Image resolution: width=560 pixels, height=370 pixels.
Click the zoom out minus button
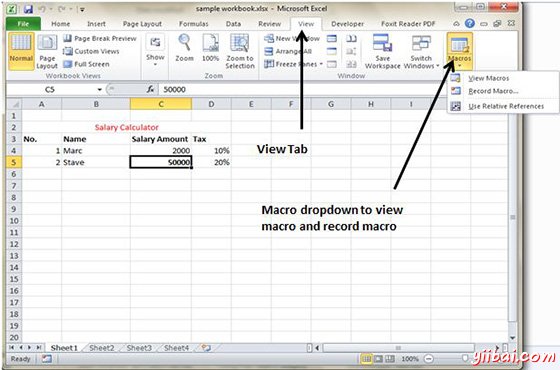pos(429,359)
